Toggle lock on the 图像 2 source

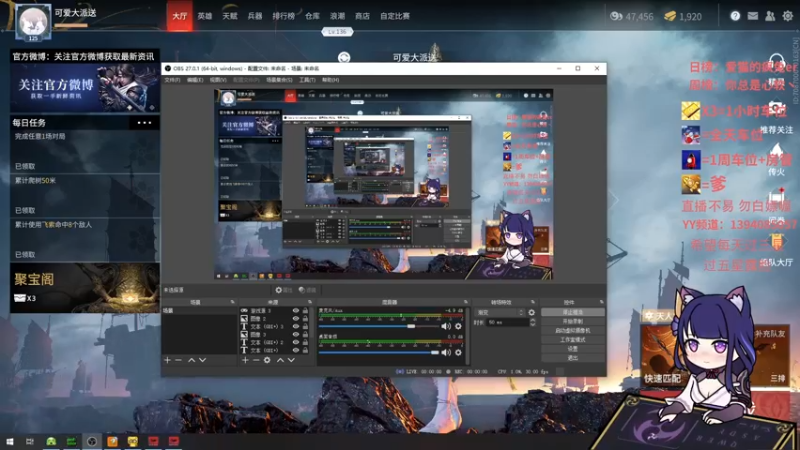pos(305,318)
